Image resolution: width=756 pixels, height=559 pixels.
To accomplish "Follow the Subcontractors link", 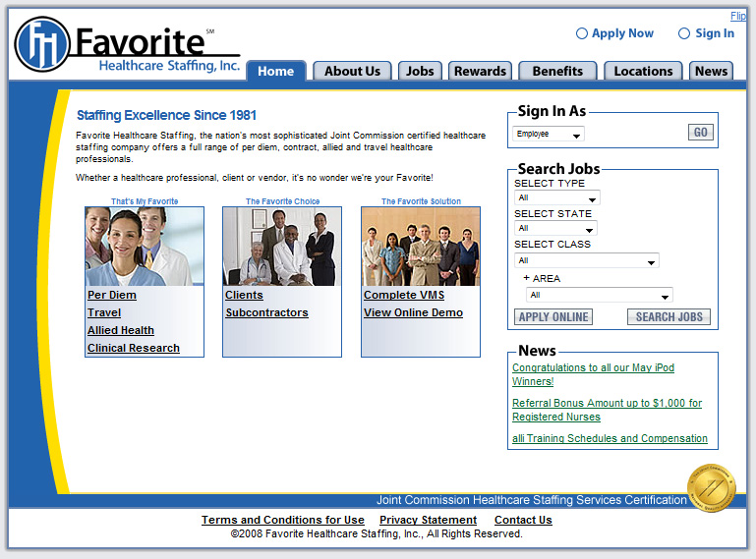I will tap(266, 312).
